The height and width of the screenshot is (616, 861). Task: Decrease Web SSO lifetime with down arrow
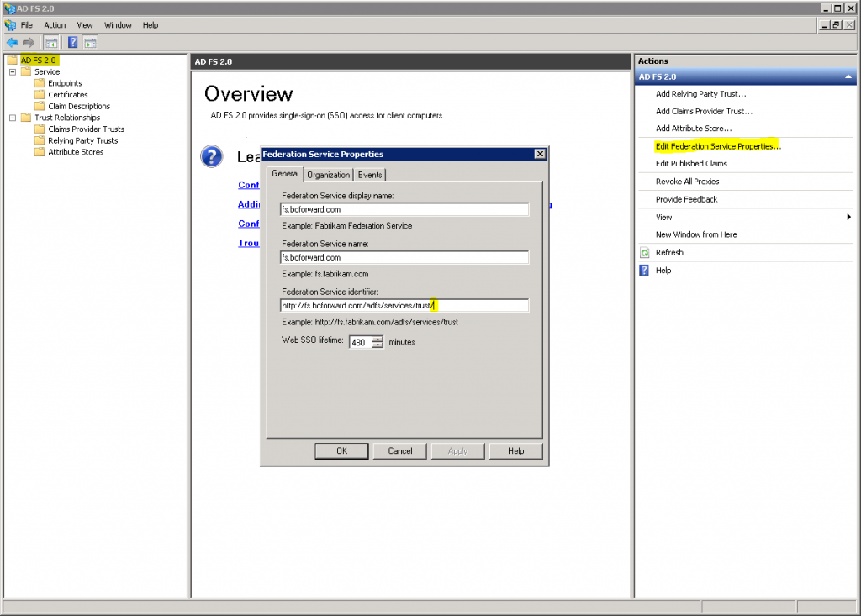378,345
